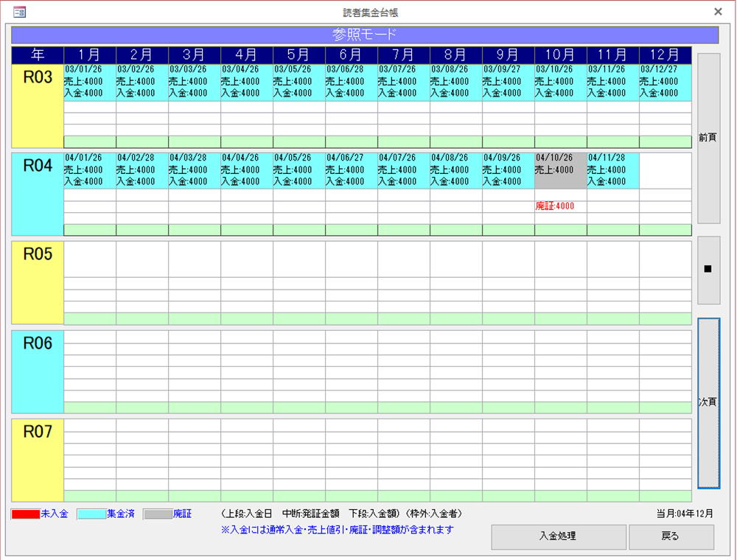737x560 pixels.
Task: Click the 04/06/27 June cell
Action: point(351,170)
